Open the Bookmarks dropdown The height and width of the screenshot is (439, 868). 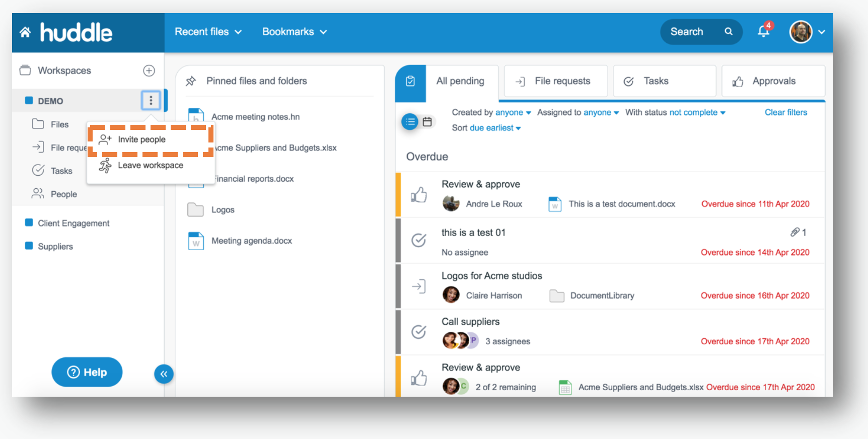point(295,32)
